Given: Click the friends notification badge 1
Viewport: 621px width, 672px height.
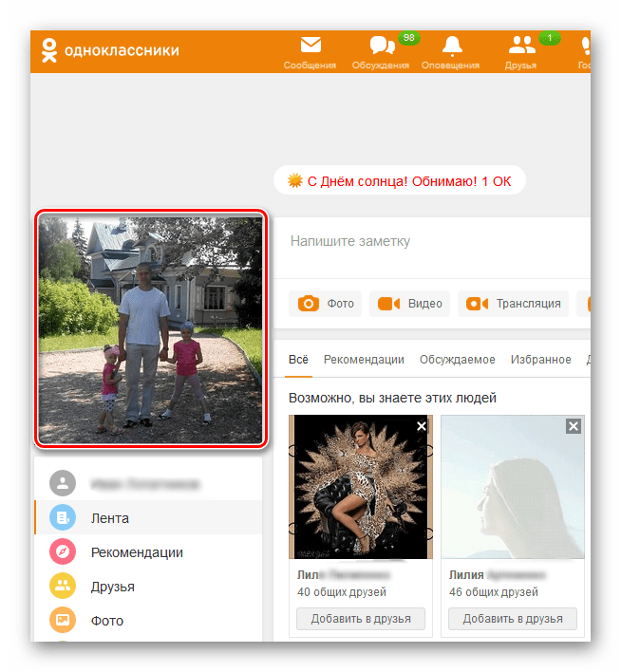Looking at the screenshot, I should coord(550,38).
